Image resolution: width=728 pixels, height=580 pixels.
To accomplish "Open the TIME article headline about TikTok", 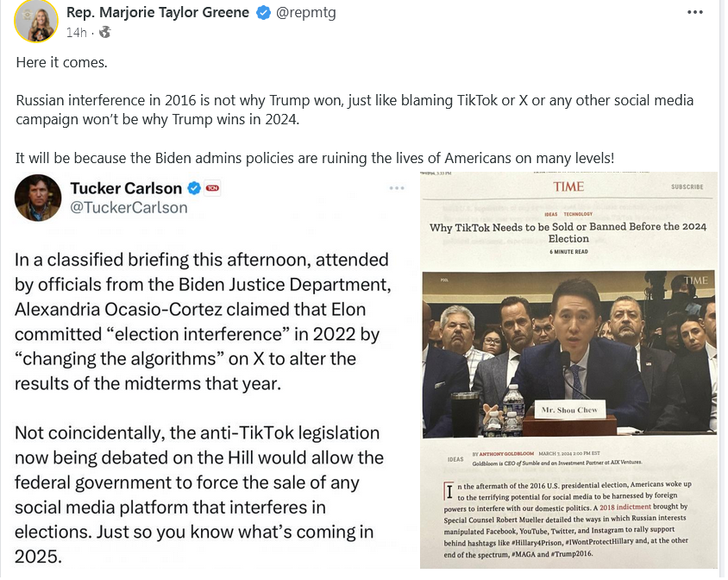I will tap(568, 232).
